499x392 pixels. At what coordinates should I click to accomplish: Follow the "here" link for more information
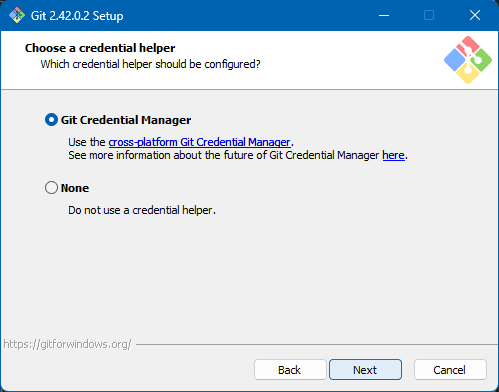tap(393, 155)
